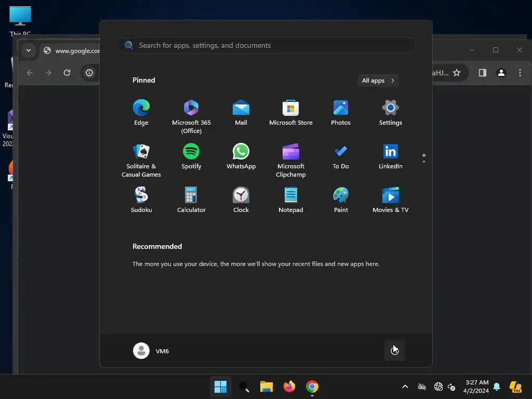Open Microsoft Store from pinned apps
Viewport: 532px width, 399px height.
click(291, 113)
